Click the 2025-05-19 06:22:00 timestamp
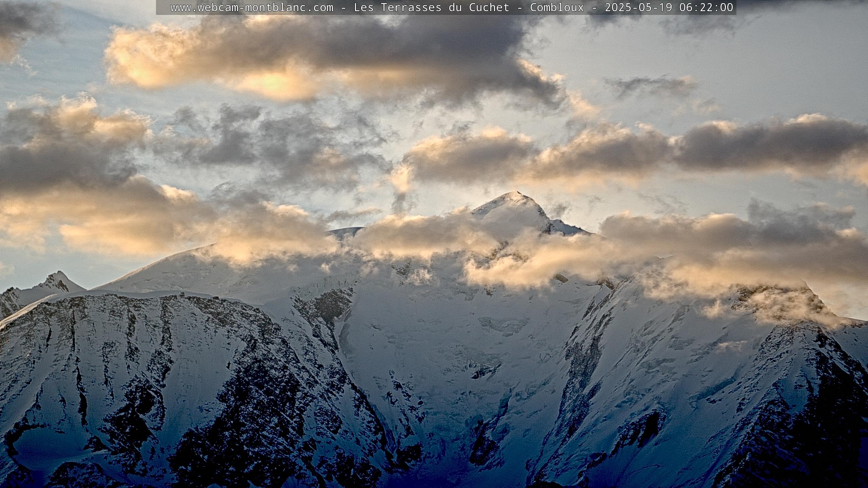 tap(669, 7)
